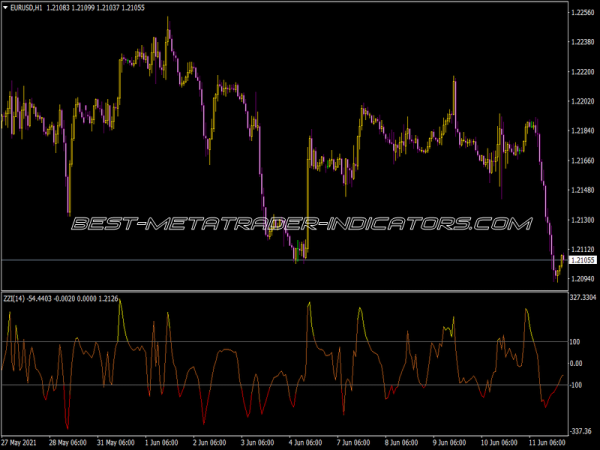The height and width of the screenshot is (450, 600).
Task: Click the 27 May 2021 date label
Action: 22,442
